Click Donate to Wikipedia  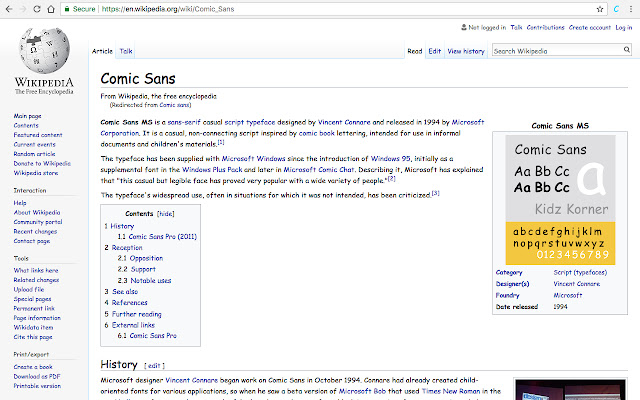tap(42, 163)
